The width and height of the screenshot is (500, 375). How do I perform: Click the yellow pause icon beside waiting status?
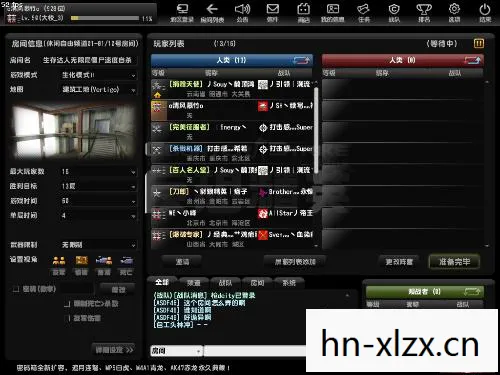click(x=479, y=43)
